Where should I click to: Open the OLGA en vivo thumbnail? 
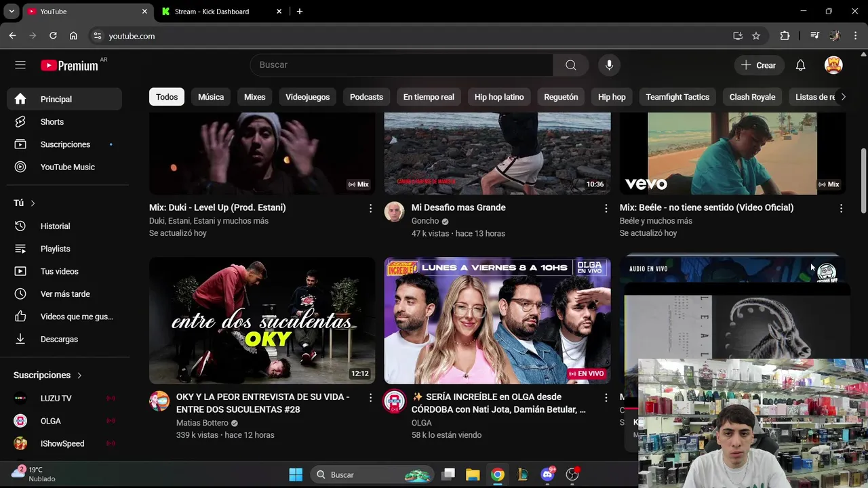(x=497, y=321)
